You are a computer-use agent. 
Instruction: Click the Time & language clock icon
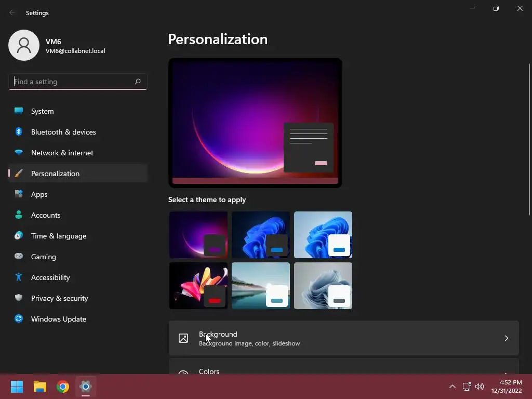(x=19, y=235)
